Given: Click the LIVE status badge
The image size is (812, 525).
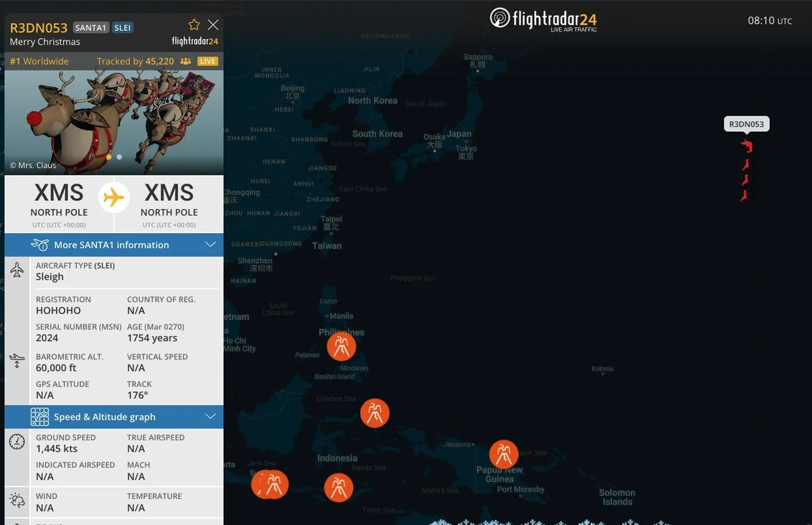Looking at the screenshot, I should click(x=208, y=61).
